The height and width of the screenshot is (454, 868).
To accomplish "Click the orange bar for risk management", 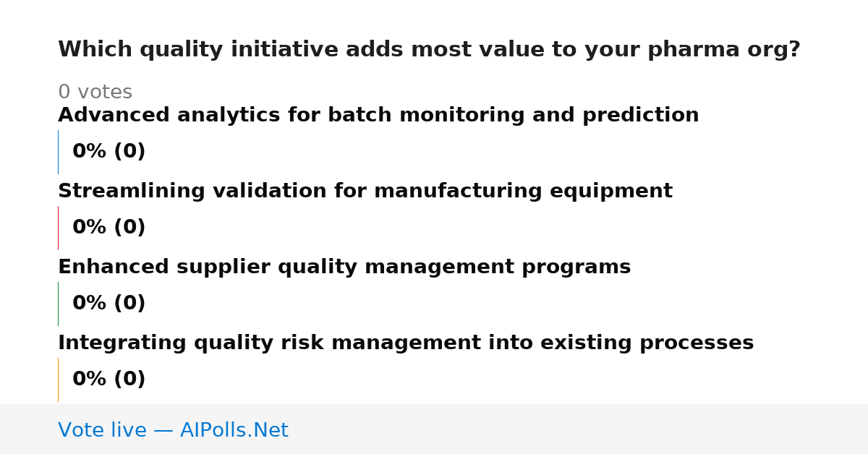I will click(59, 380).
